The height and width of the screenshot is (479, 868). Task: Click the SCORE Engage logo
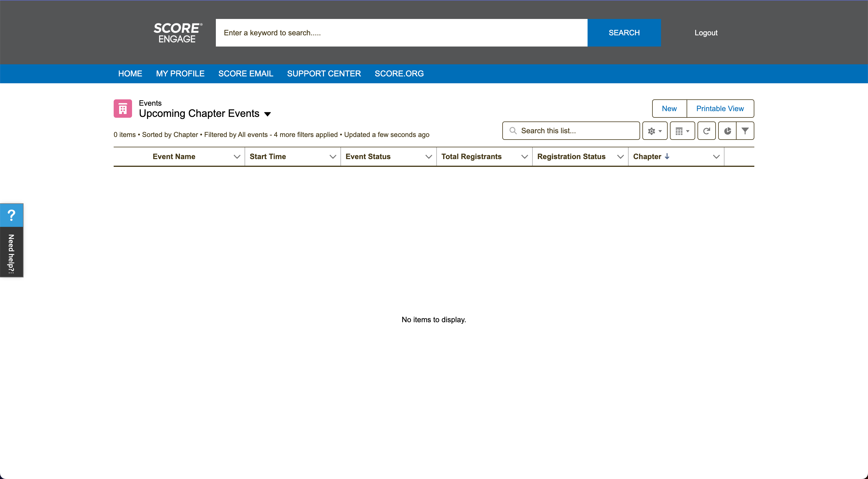(178, 33)
